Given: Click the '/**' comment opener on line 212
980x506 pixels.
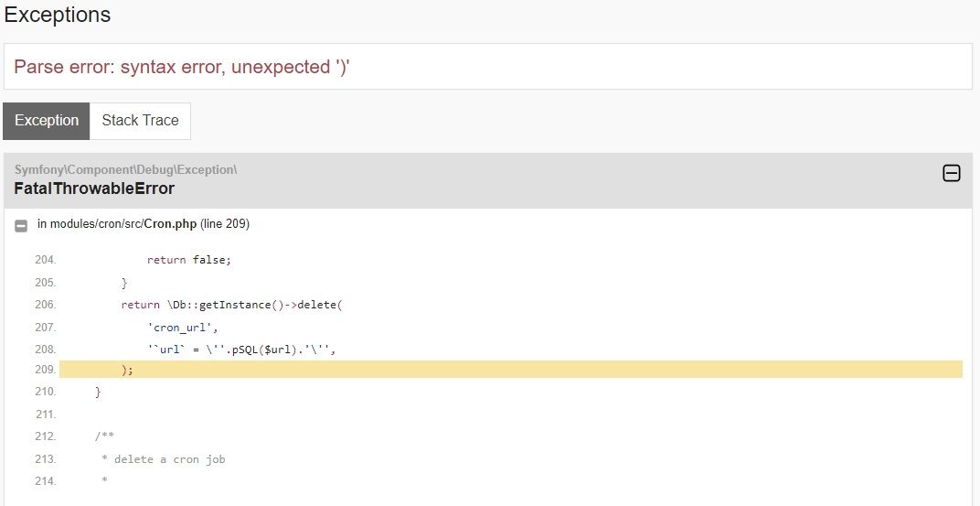Looking at the screenshot, I should click(104, 436).
